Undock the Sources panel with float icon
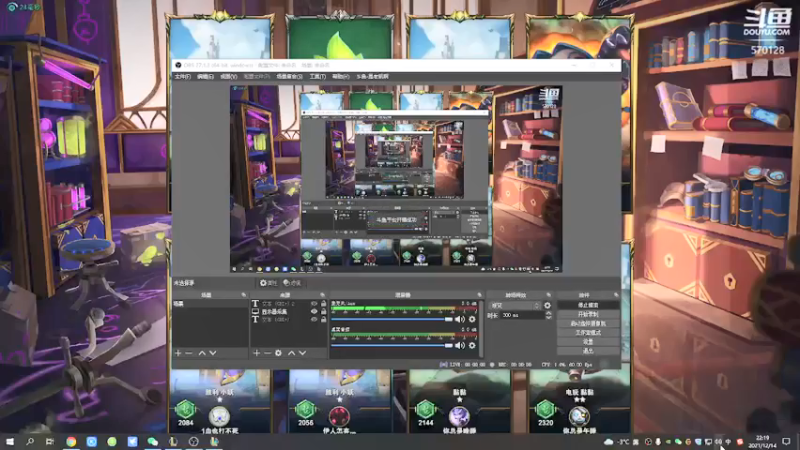The width and height of the screenshot is (800, 450). (x=322, y=295)
